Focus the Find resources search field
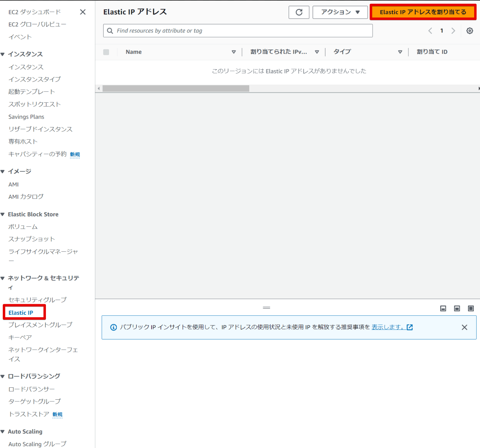This screenshot has width=480, height=448. [x=238, y=31]
